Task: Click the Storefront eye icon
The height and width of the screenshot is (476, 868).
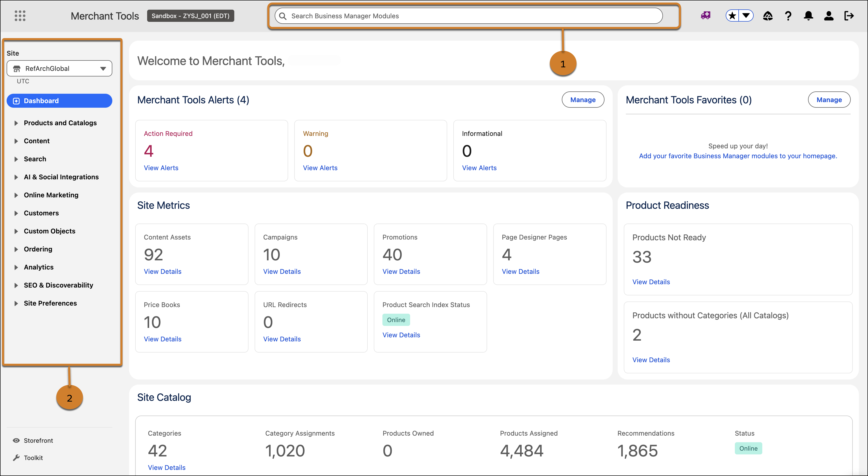Action: click(x=16, y=440)
